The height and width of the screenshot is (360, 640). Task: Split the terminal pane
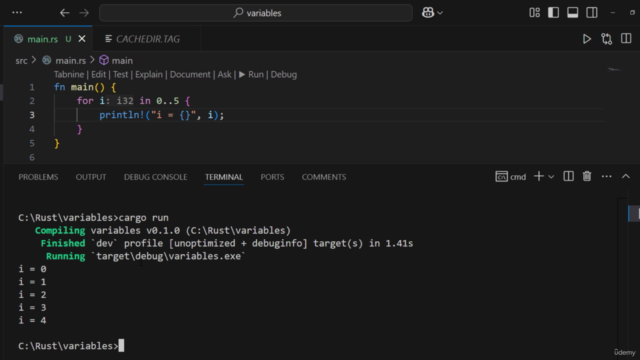568,176
